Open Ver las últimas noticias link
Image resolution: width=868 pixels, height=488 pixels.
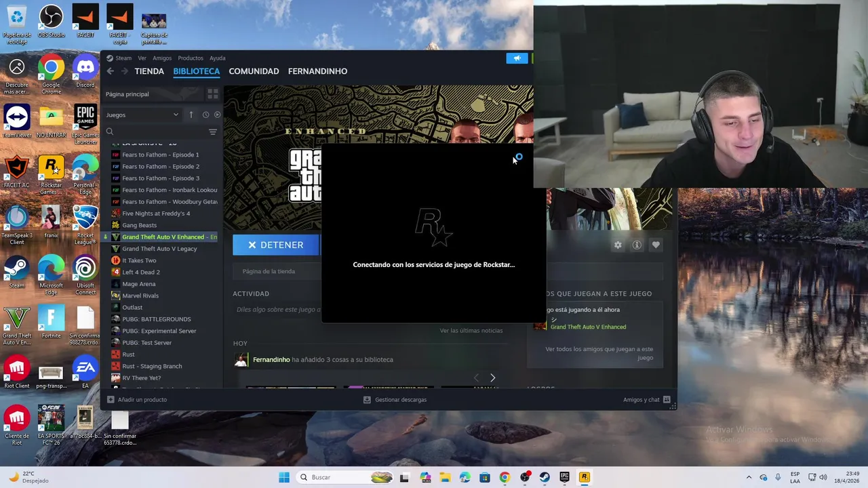tap(471, 331)
